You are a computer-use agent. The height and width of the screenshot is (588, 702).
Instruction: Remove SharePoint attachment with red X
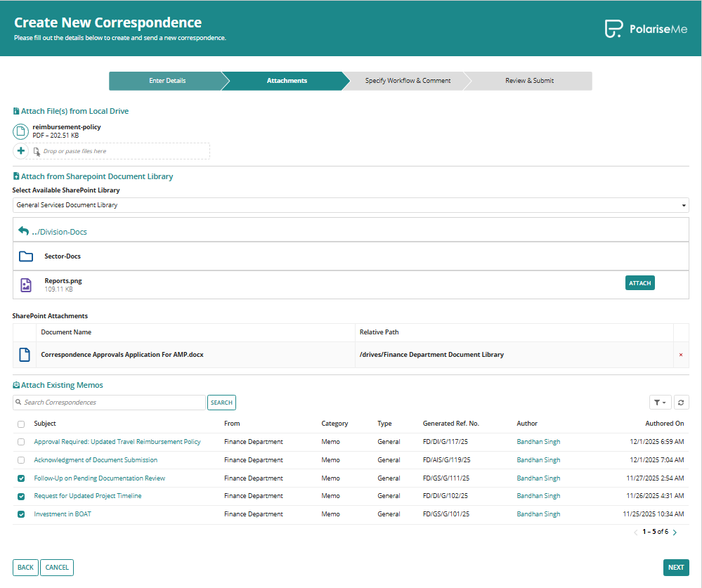[680, 355]
